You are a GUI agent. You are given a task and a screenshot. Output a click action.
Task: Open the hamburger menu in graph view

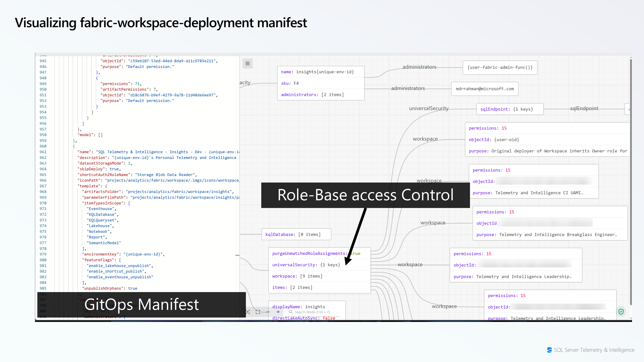248,63
